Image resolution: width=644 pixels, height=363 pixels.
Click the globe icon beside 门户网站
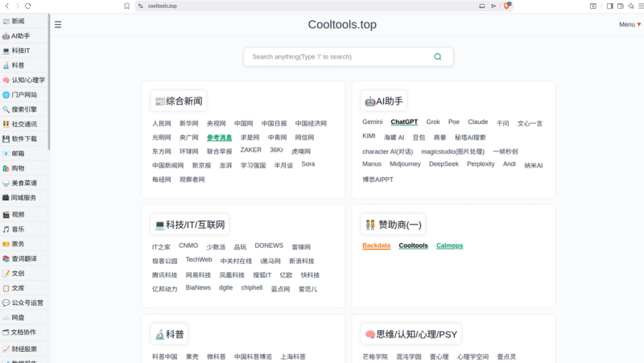6,95
